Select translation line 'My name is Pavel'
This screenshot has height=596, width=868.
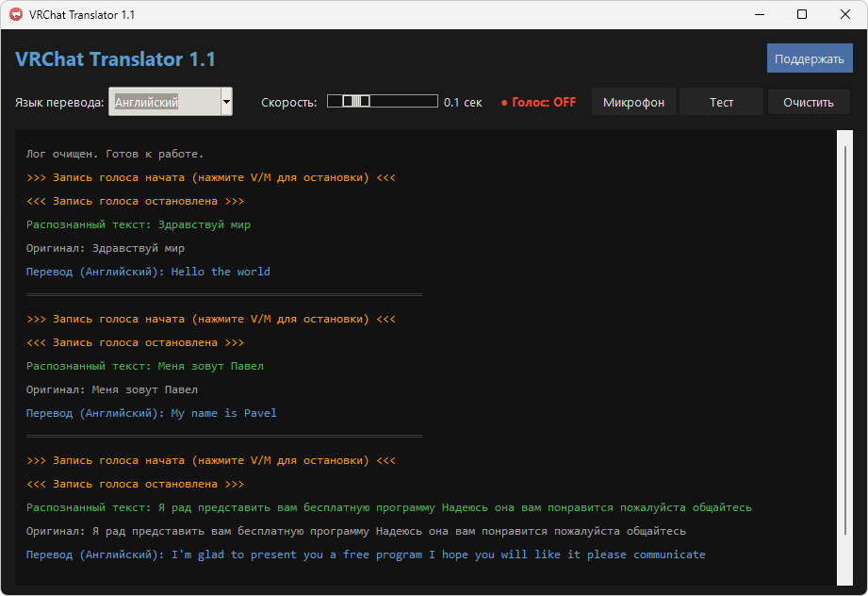151,413
